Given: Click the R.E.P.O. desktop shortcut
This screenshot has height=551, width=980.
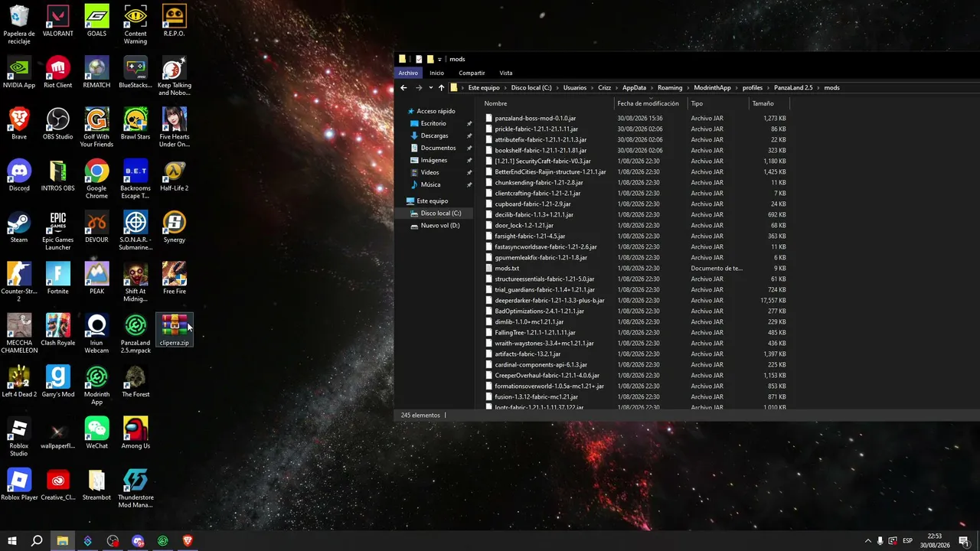Looking at the screenshot, I should click(x=174, y=21).
